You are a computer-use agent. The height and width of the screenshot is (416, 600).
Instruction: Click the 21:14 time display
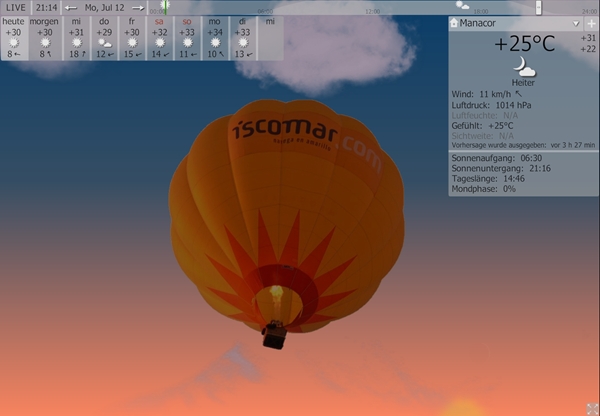tap(46, 7)
